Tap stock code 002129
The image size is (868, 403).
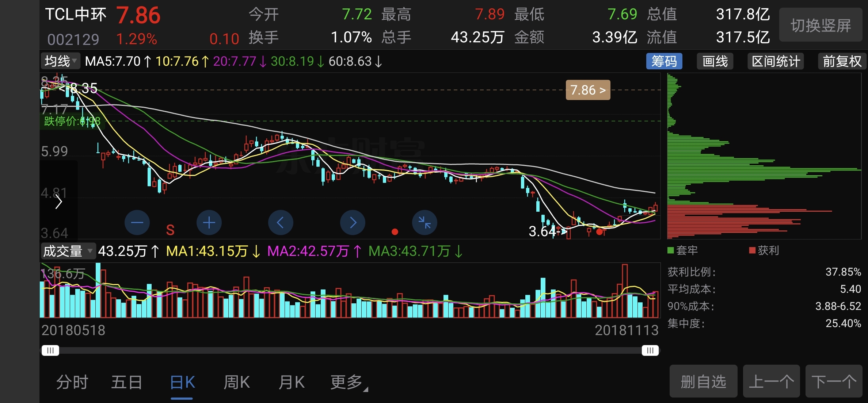(x=73, y=39)
